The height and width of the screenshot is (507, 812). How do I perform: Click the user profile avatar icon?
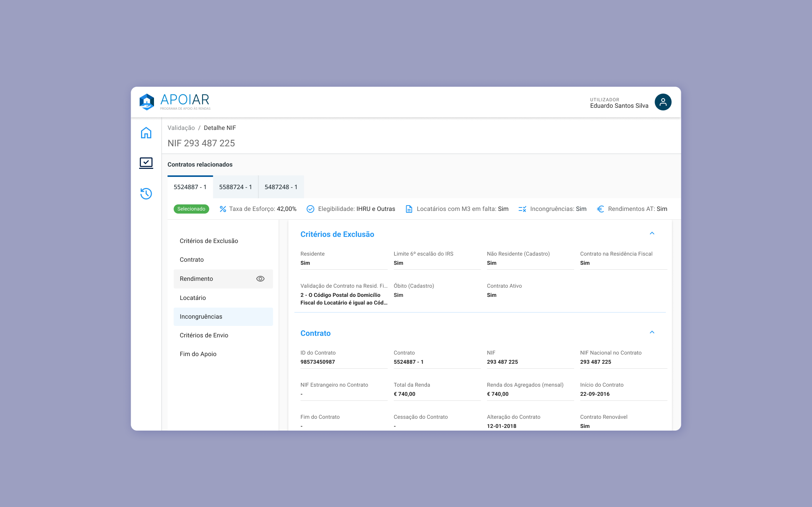(x=663, y=102)
